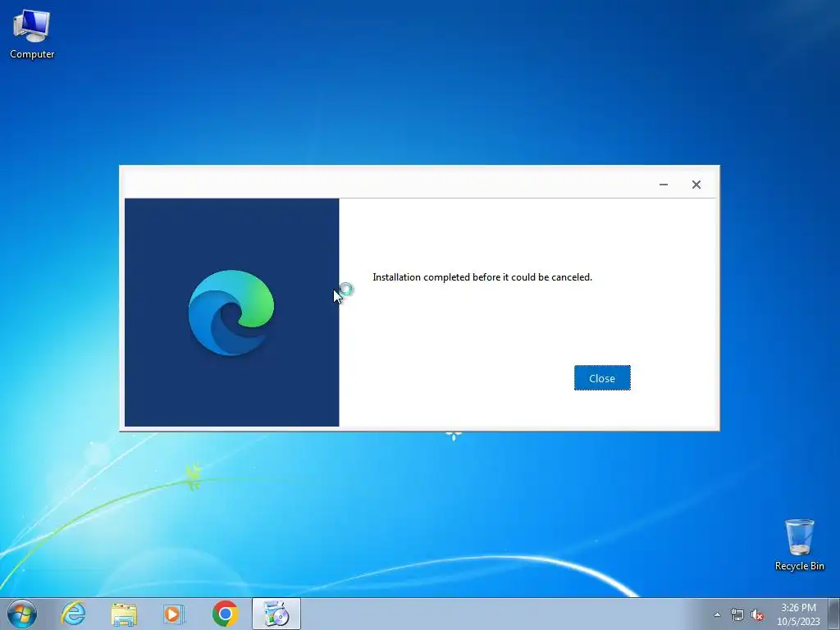
Task: Open the clock showing 3:26 PM
Action: coord(798,614)
